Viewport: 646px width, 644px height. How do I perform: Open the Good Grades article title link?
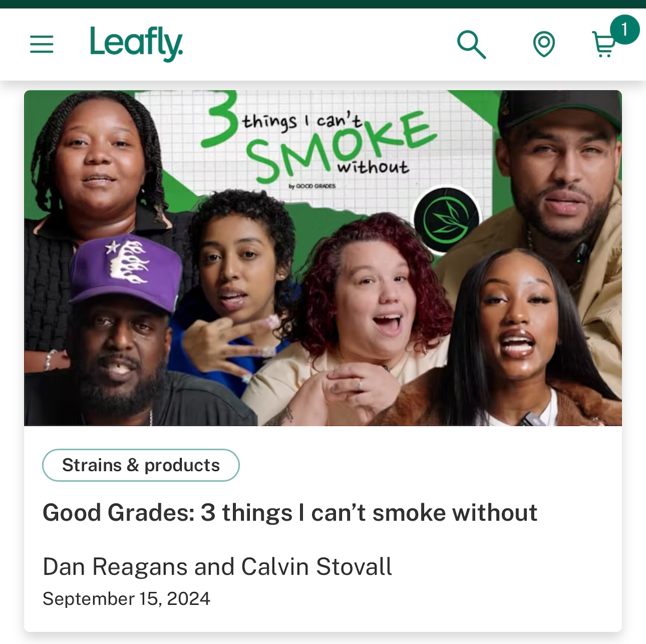(290, 513)
